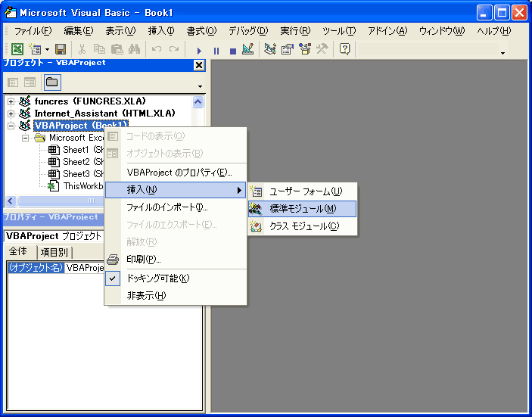The image size is (532, 417).
Task: Toggle ドッキング可能(K) checked menu item
Action: point(176,279)
